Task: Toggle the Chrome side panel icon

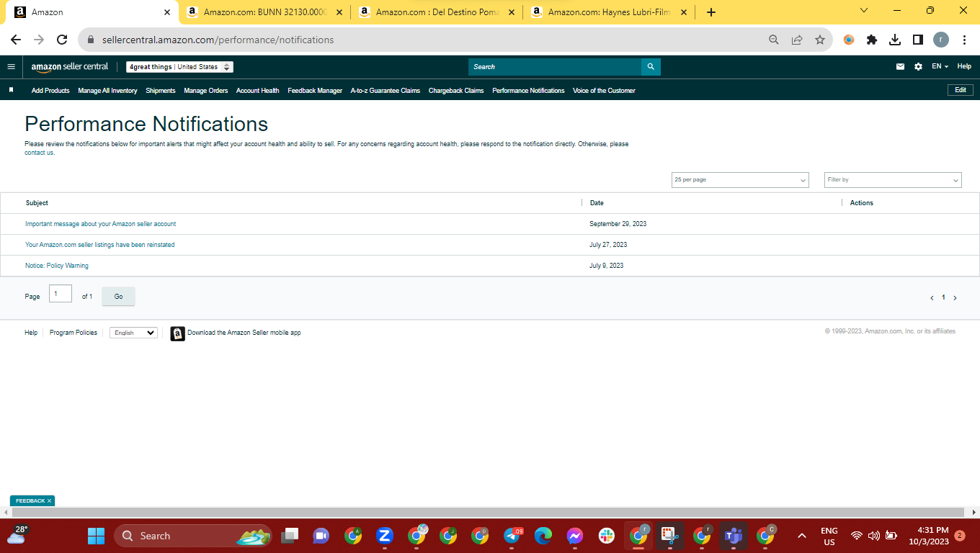Action: click(918, 40)
